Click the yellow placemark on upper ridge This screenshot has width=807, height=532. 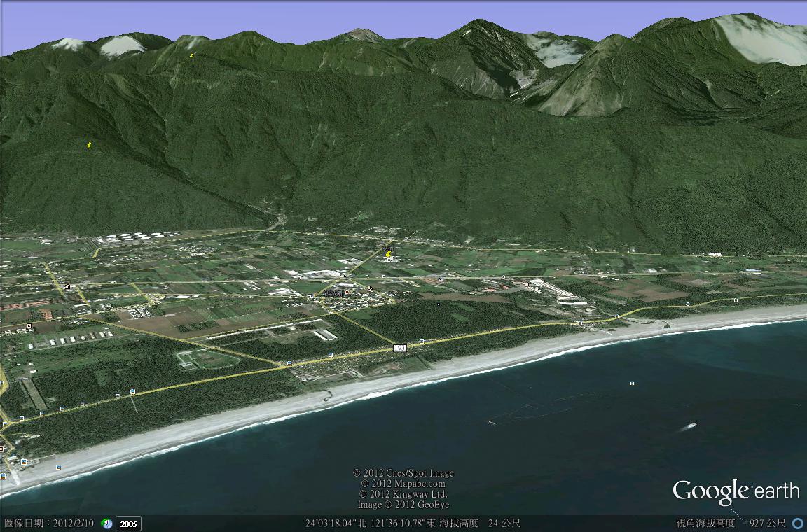pos(191,55)
